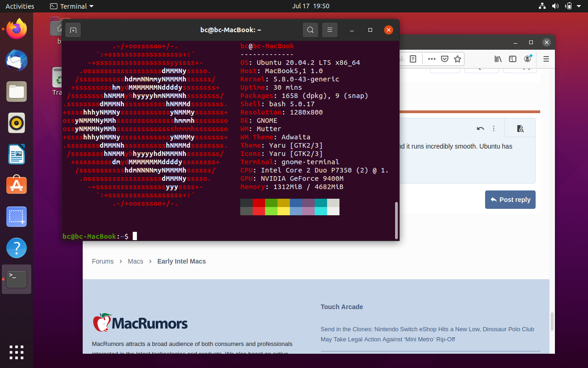This screenshot has width=588, height=368.
Task: Open the terminal search tool
Action: coord(311,30)
